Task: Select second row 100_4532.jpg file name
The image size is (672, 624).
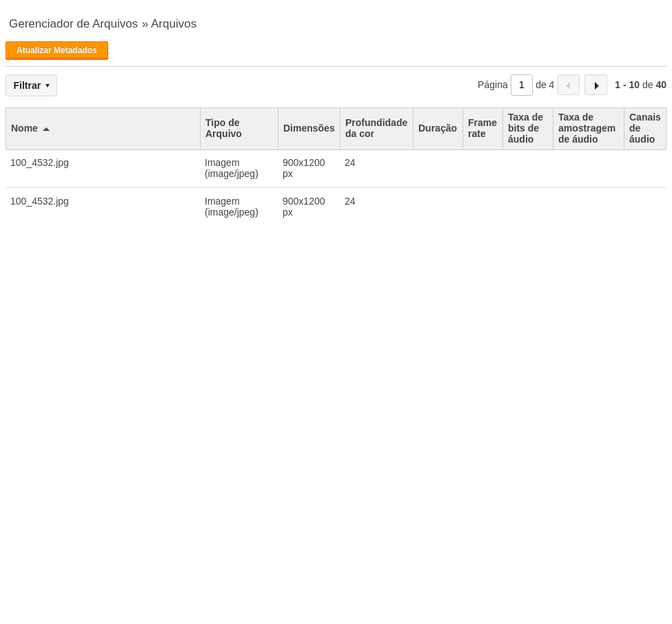Action: click(x=39, y=201)
